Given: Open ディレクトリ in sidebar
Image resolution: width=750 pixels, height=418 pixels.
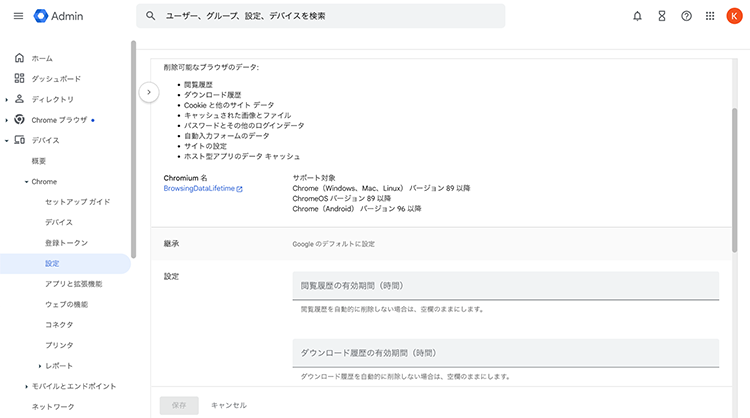Looking at the screenshot, I should click(x=53, y=99).
